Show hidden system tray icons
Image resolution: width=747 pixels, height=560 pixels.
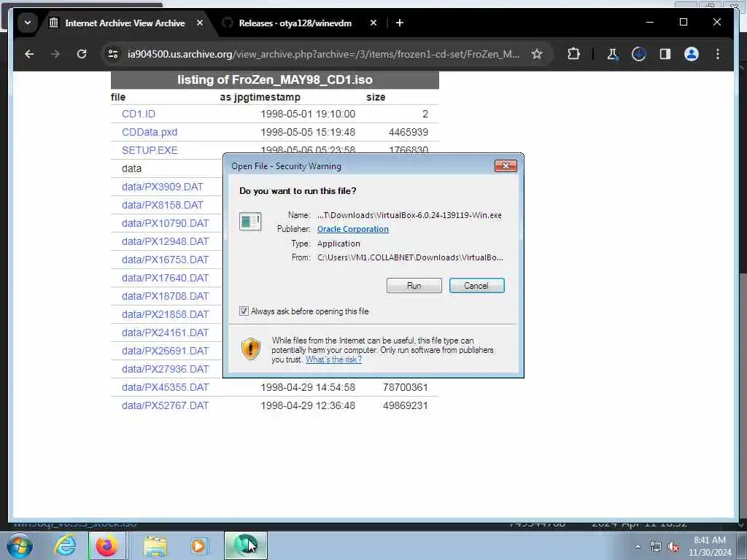coord(638,547)
